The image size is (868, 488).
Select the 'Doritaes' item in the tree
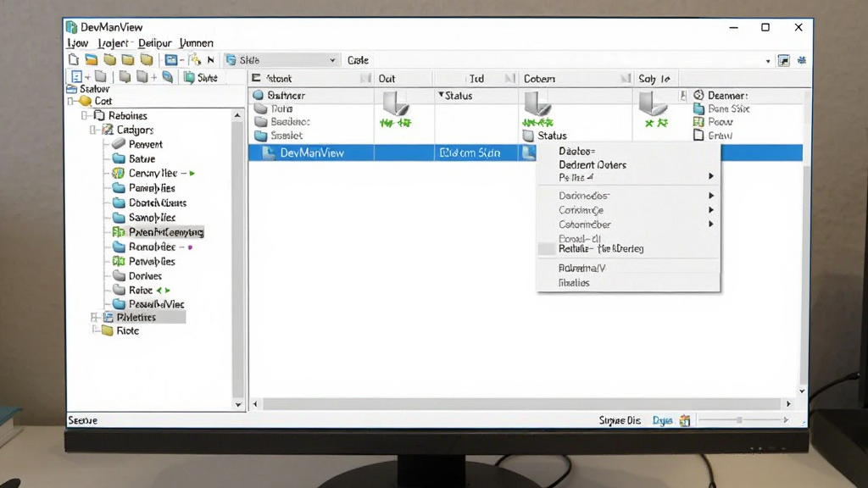[x=137, y=275]
